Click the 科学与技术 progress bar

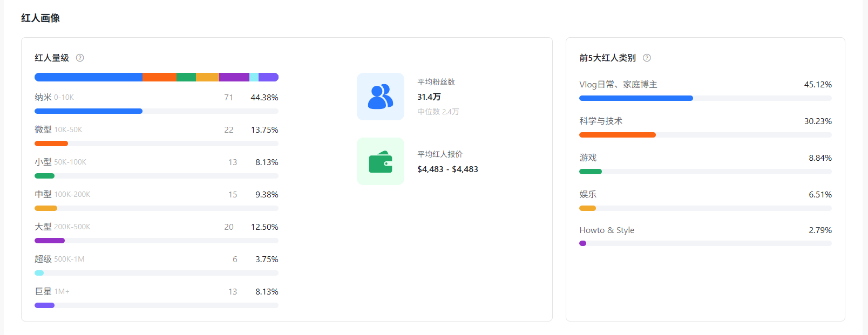click(x=706, y=135)
